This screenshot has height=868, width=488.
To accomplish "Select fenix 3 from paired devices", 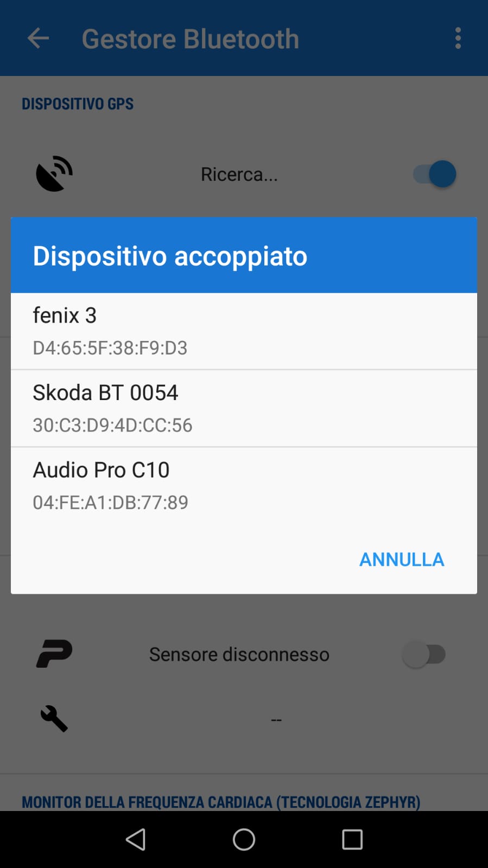I will [244, 331].
